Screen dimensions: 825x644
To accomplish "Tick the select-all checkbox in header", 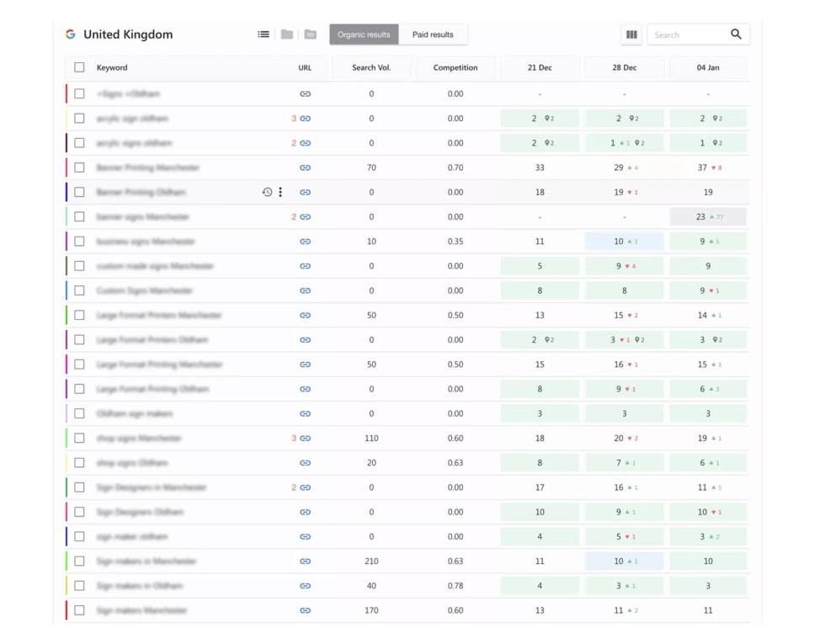I will pos(79,67).
